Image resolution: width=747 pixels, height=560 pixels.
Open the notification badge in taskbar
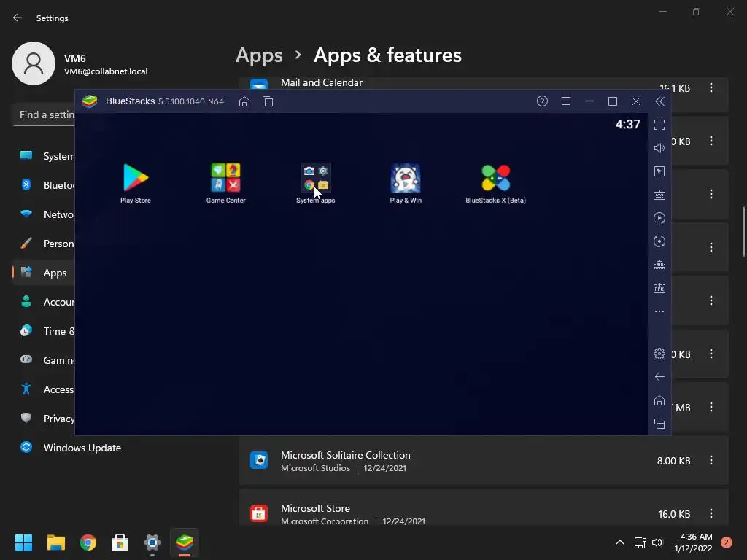(x=727, y=542)
